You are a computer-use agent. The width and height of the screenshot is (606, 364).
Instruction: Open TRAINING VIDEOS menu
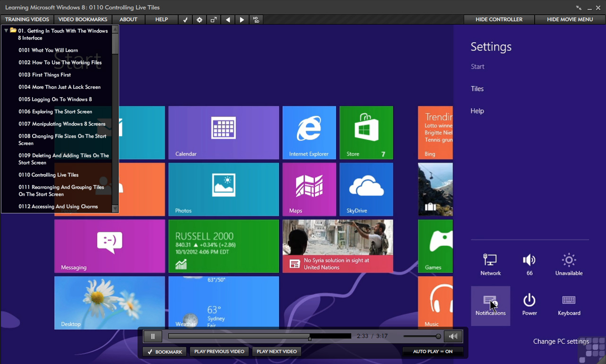[x=27, y=19]
